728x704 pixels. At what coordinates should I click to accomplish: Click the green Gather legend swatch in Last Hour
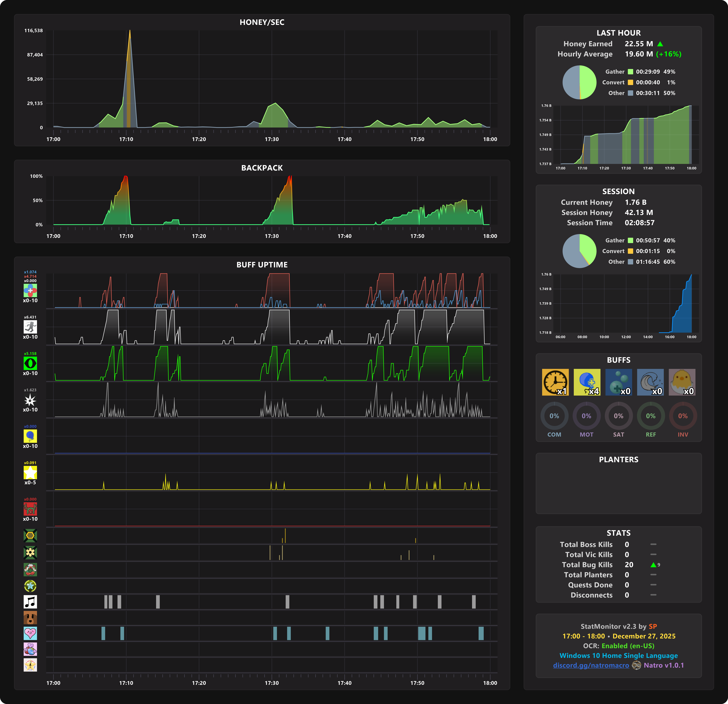630,72
